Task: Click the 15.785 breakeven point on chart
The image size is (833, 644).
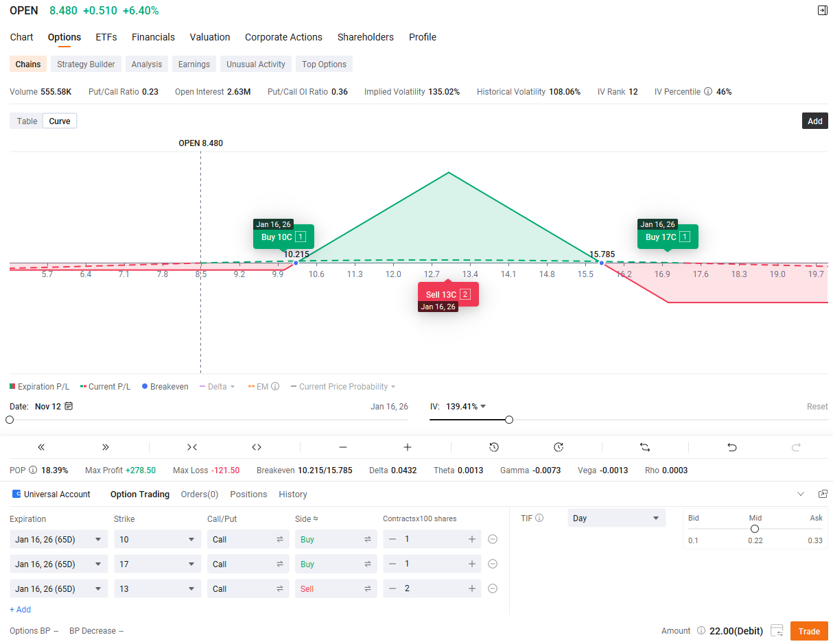Action: (x=602, y=263)
